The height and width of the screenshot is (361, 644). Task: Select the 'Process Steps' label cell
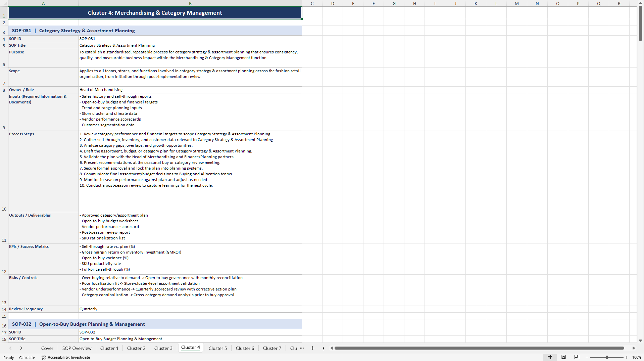click(43, 171)
